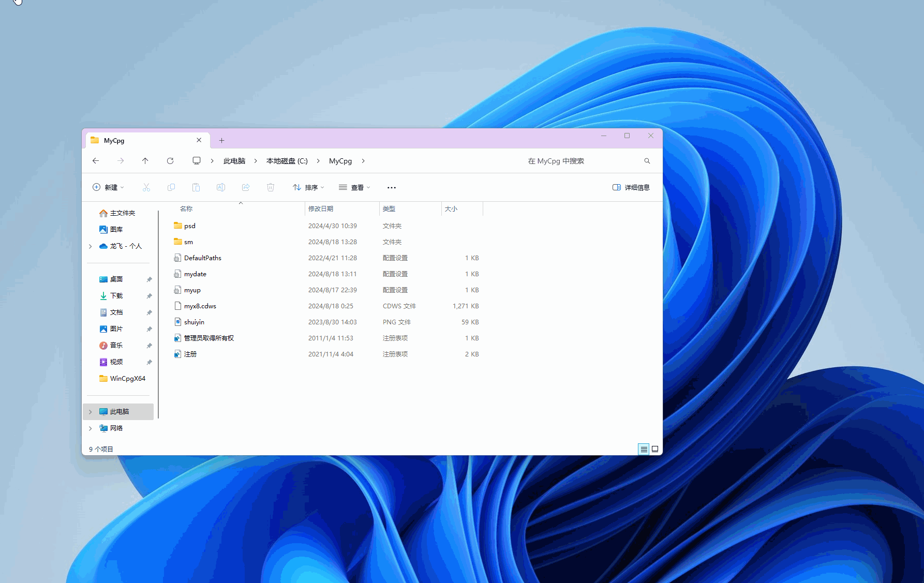
Task: Go forward with the right arrow button
Action: tap(121, 161)
